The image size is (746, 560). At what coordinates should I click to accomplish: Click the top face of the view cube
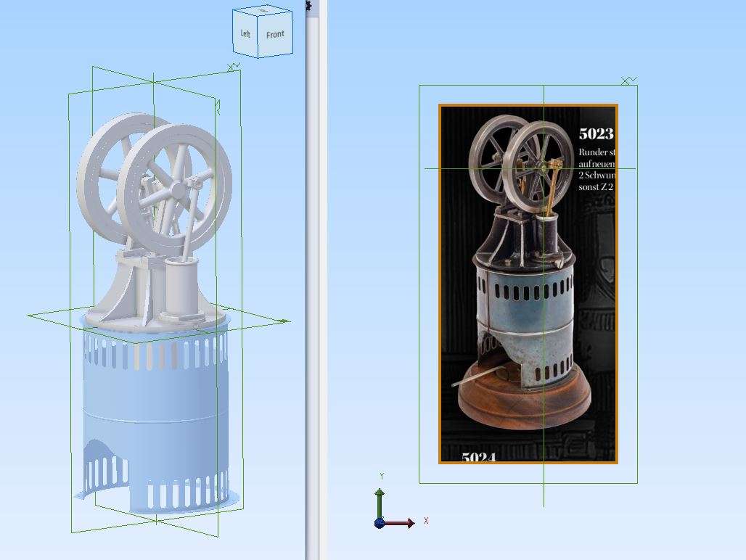[263, 9]
